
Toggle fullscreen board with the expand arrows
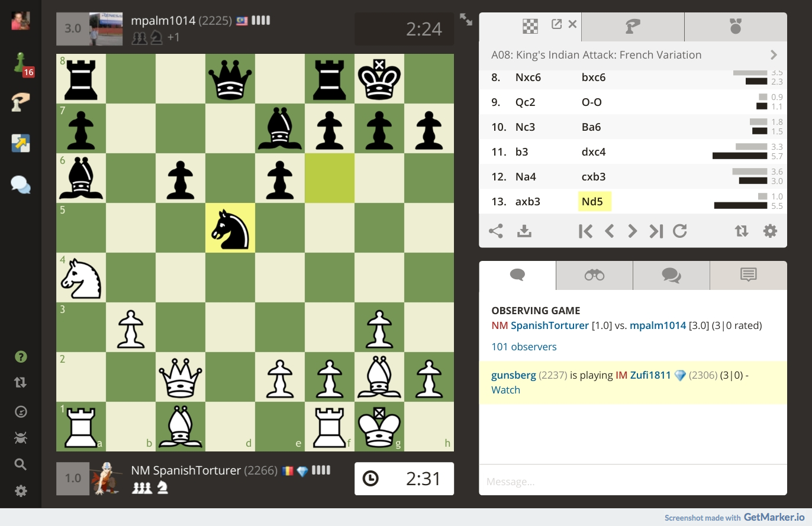click(x=466, y=20)
